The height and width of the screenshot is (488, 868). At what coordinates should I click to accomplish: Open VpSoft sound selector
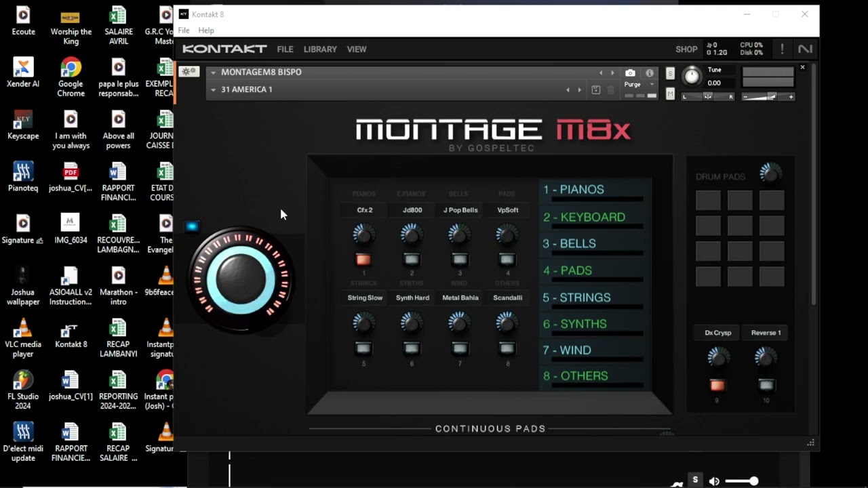(x=508, y=210)
